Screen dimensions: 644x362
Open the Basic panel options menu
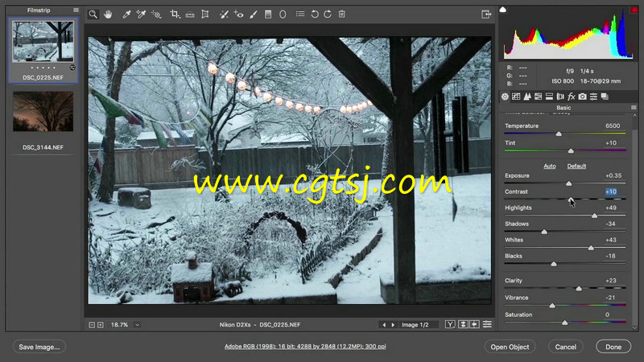634,108
